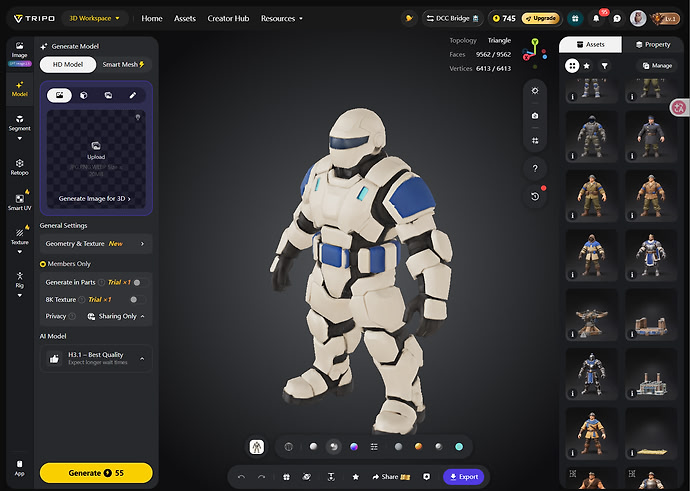Select single image input mode icon

tap(59, 95)
